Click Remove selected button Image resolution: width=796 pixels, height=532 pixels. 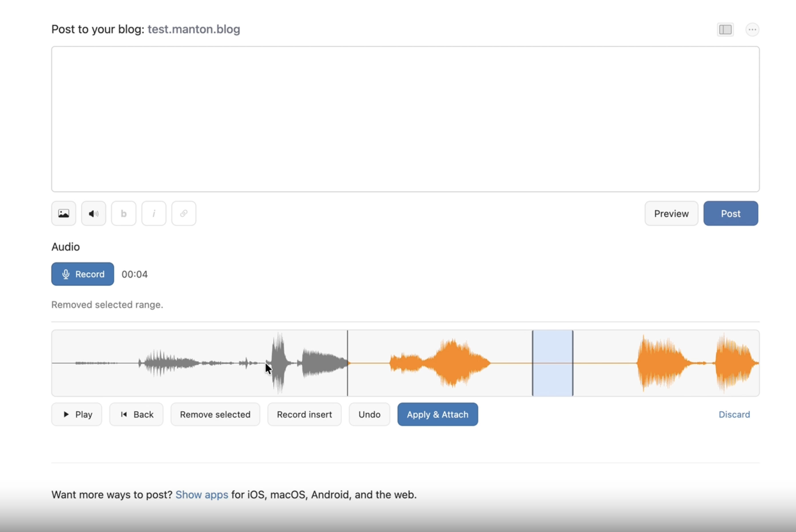tap(215, 414)
